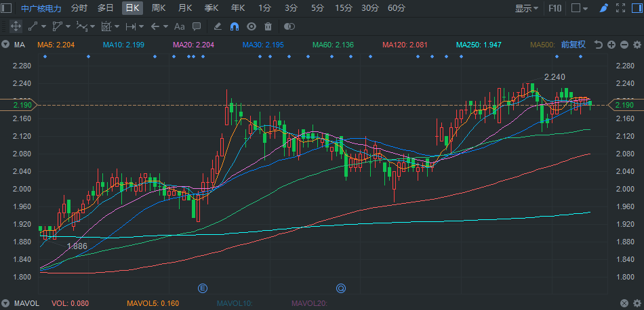Toggle drawings visibility eye icon

click(251, 26)
